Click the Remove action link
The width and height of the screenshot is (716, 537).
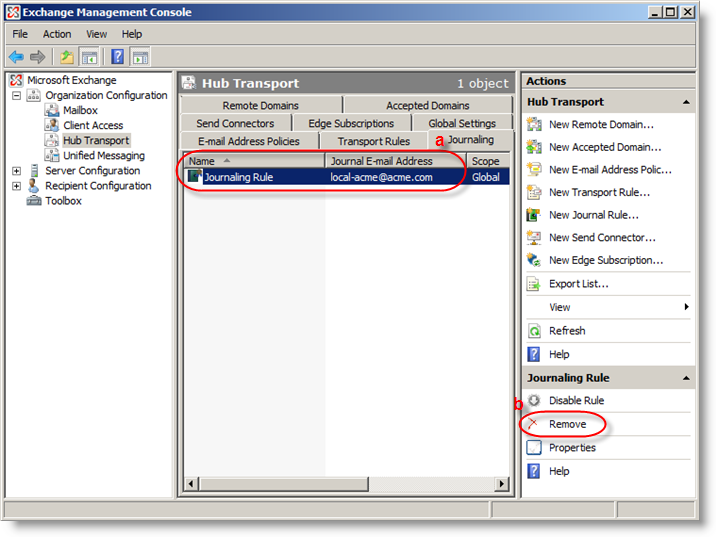click(568, 424)
